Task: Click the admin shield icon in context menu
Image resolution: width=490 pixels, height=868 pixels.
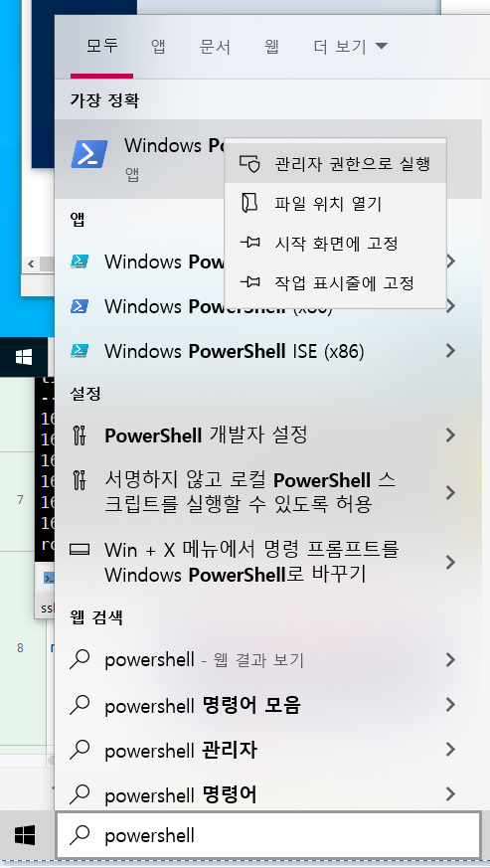Action: (249, 164)
